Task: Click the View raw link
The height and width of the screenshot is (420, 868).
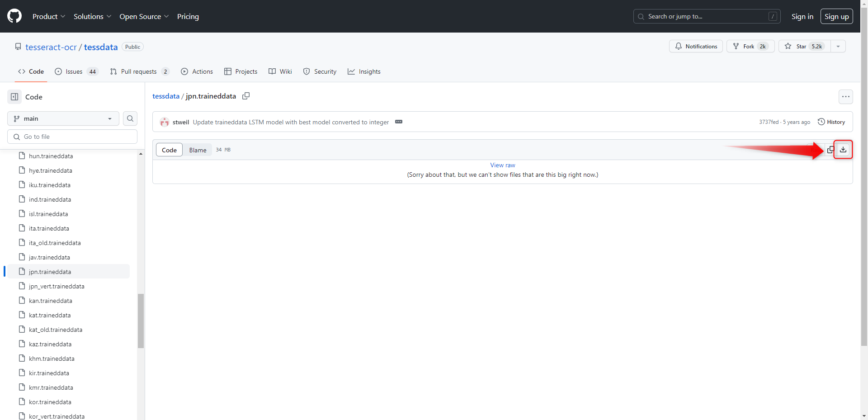Action: (503, 165)
